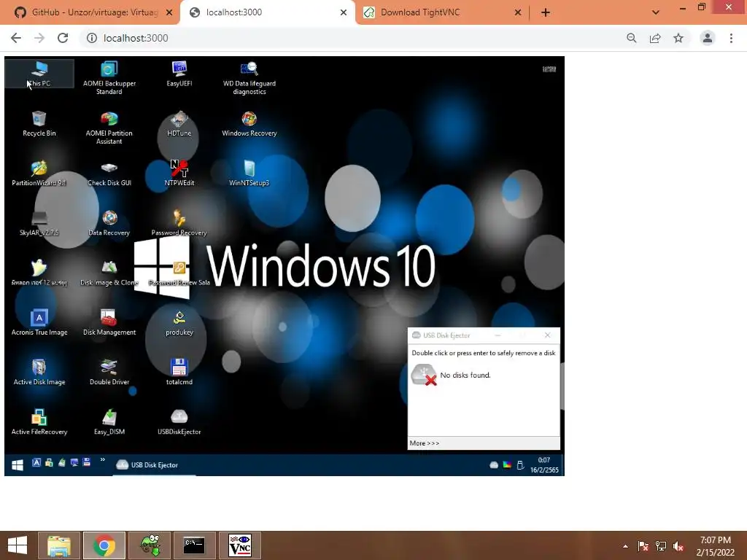Open Active FileRecovery icon
Viewport: 747px width, 560px height.
39,422
